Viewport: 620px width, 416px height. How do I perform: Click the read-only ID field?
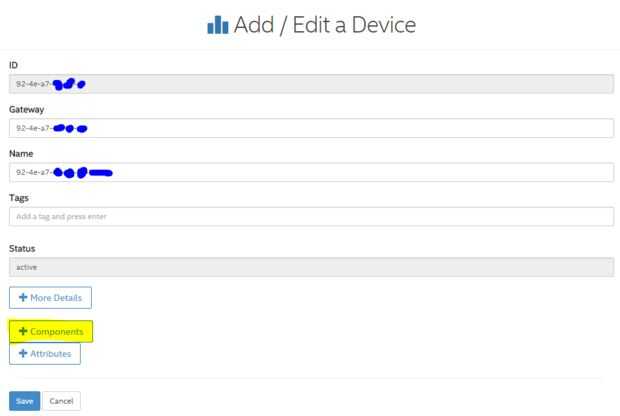pyautogui.click(x=310, y=84)
